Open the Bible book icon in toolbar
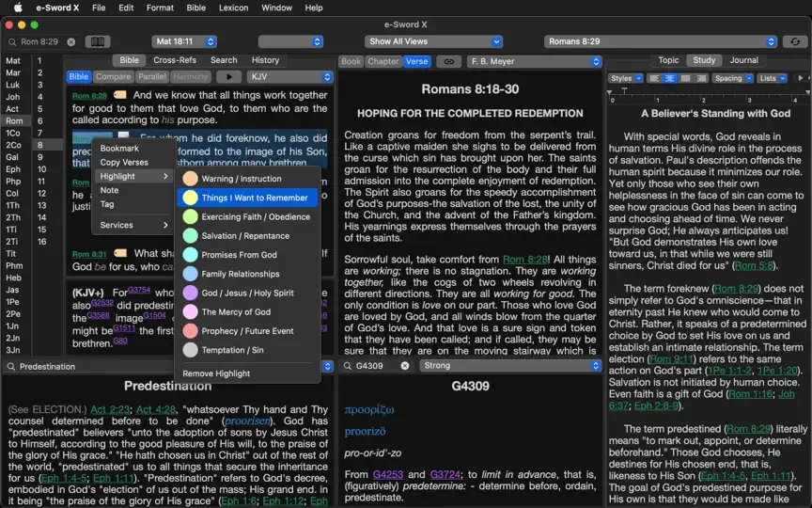The image size is (812, 508). coord(98,42)
